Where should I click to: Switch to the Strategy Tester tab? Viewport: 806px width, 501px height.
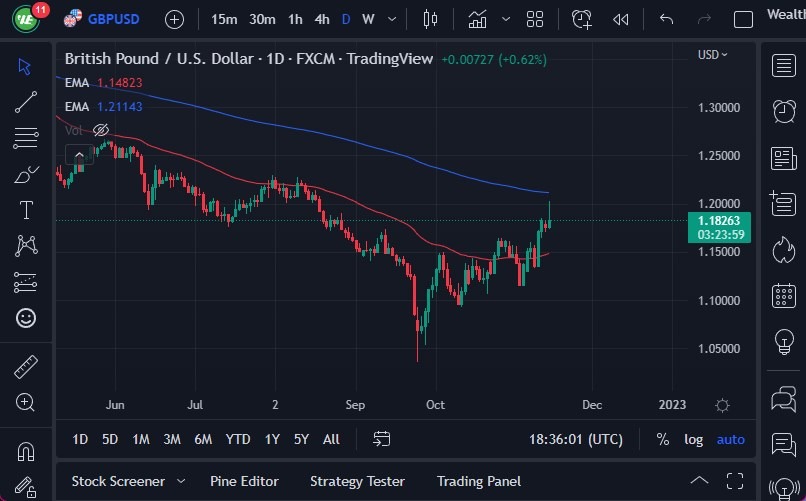point(357,481)
